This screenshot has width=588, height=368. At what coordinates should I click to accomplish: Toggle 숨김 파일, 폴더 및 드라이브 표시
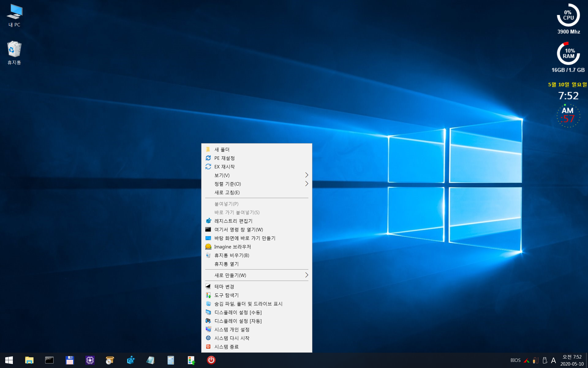[x=257, y=304]
